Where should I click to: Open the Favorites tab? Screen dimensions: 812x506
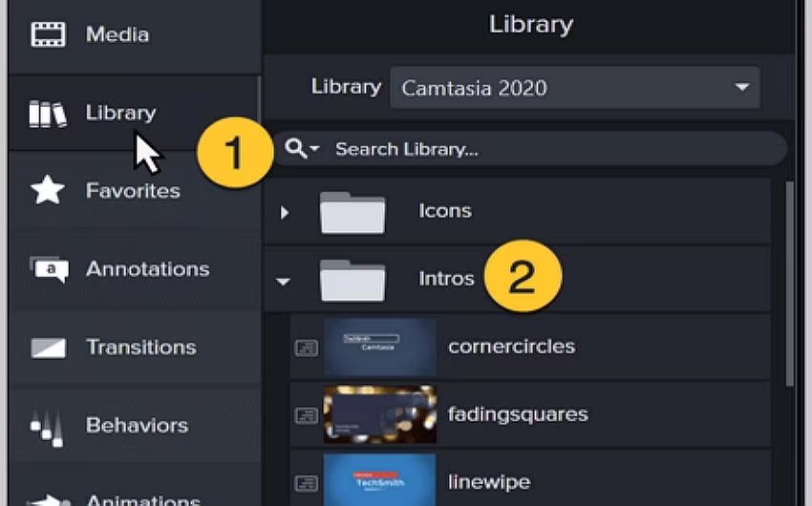point(135,191)
